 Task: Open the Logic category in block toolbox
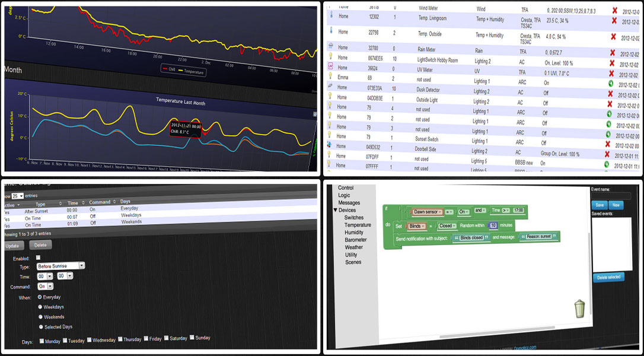point(344,195)
